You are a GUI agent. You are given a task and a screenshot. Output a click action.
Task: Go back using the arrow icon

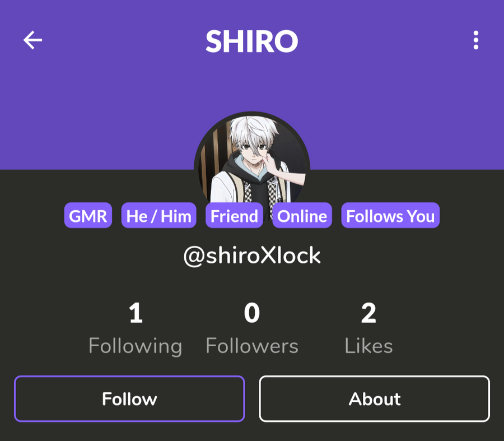[x=33, y=40]
